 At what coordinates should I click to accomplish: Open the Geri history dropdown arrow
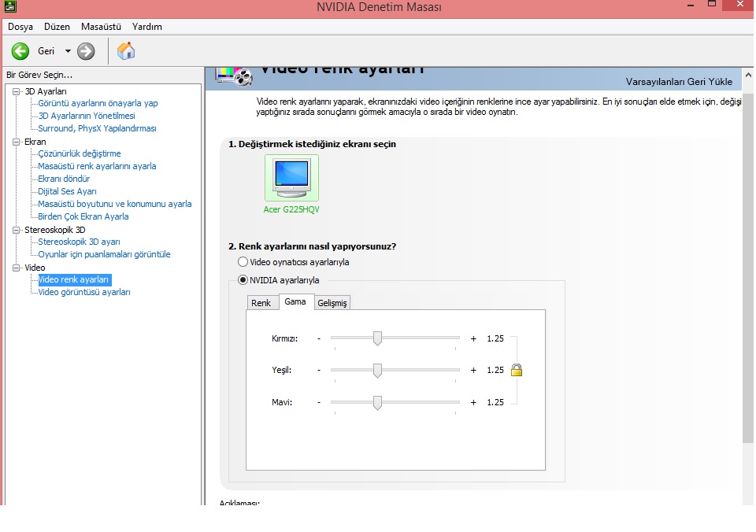click(68, 51)
